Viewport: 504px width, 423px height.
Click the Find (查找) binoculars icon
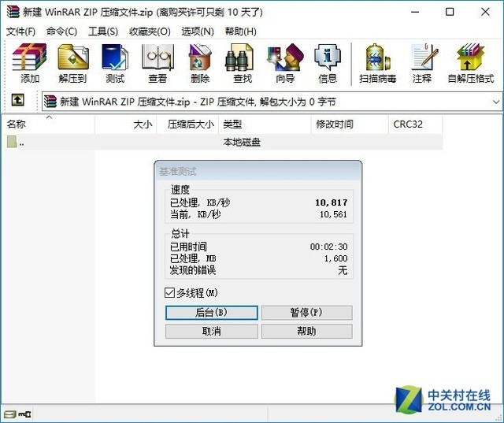click(239, 58)
